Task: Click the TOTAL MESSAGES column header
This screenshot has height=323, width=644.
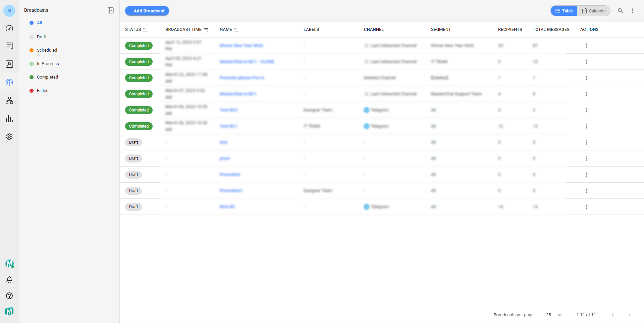Action: tap(551, 30)
